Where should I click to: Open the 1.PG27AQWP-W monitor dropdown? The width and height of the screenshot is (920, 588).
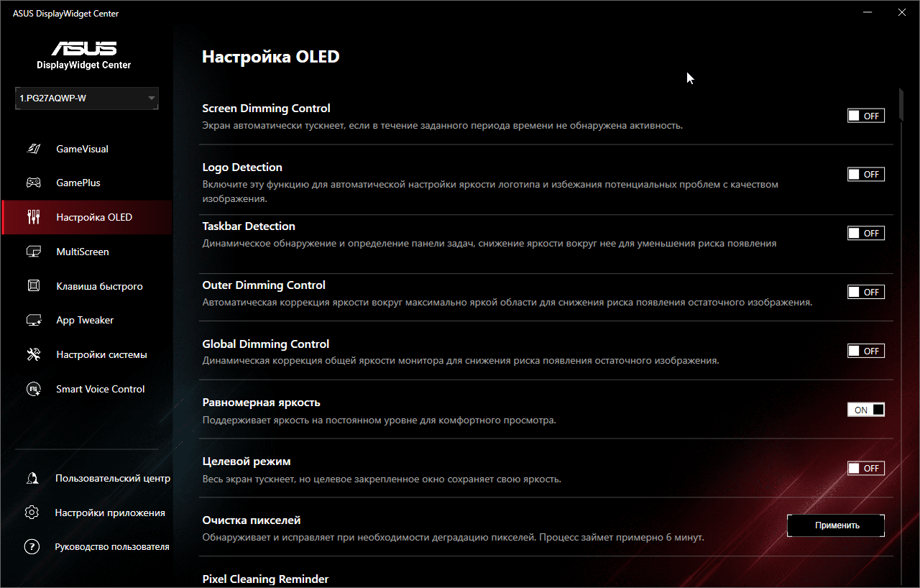click(x=87, y=98)
